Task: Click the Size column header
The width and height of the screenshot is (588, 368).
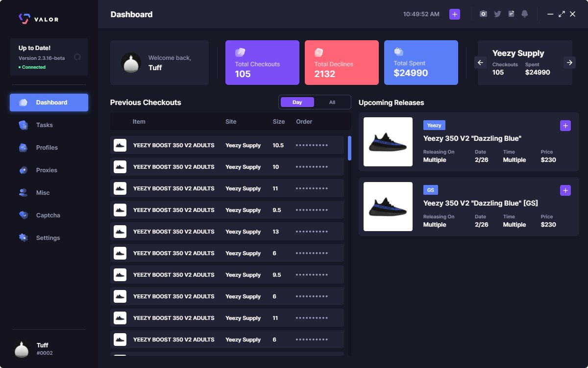Action: pos(279,122)
